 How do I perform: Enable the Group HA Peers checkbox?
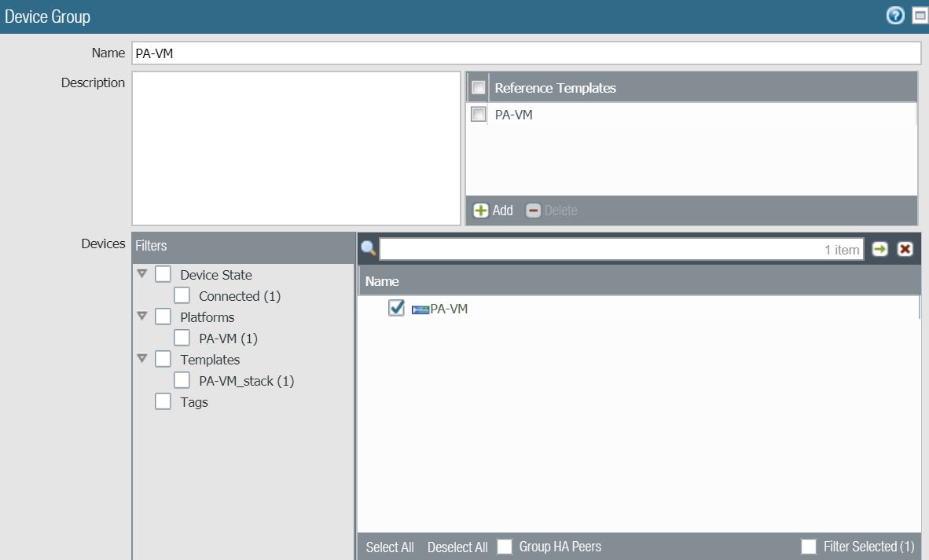click(505, 547)
